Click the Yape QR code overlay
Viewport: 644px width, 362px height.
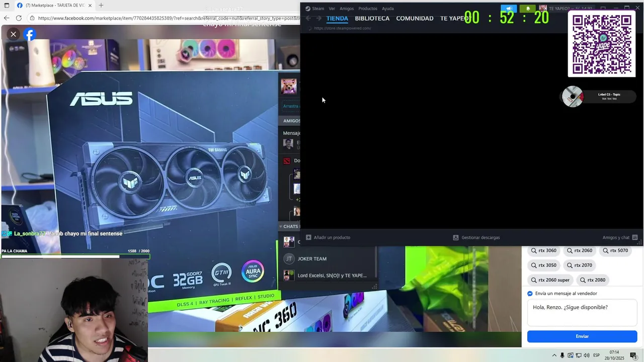tap(602, 44)
